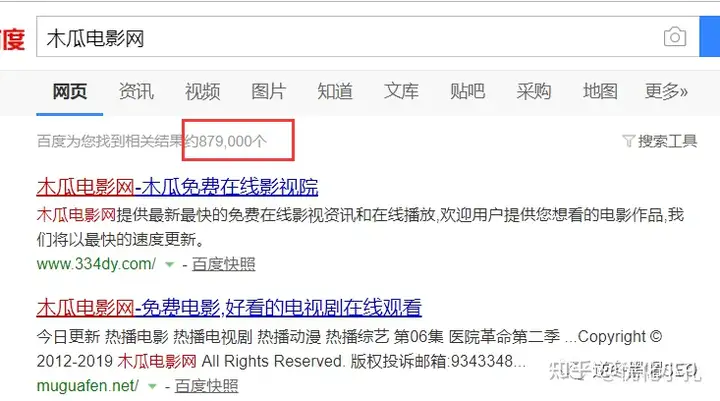Switch to the 文库 tab
The height and width of the screenshot is (401, 720).
[401, 91]
